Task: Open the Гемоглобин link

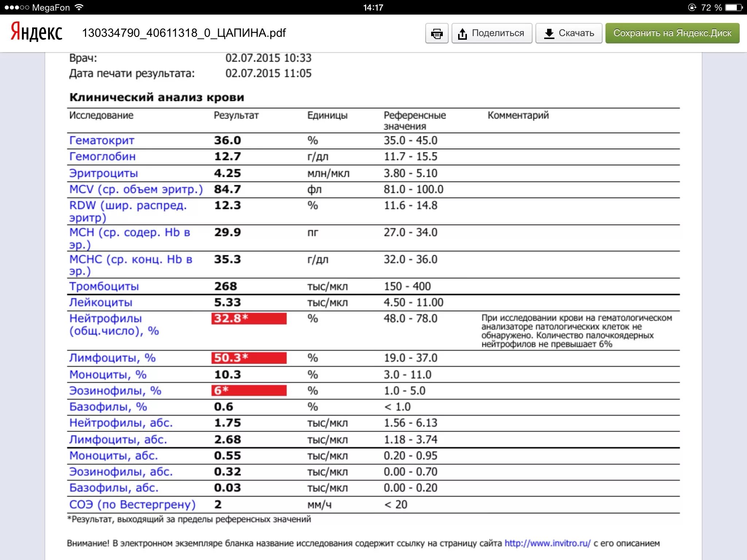Action: (x=102, y=156)
